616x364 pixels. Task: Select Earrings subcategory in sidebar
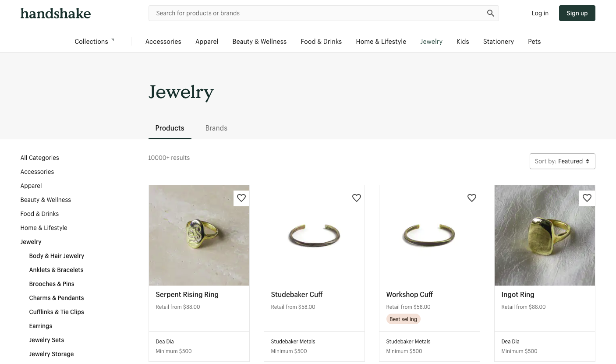click(x=41, y=326)
